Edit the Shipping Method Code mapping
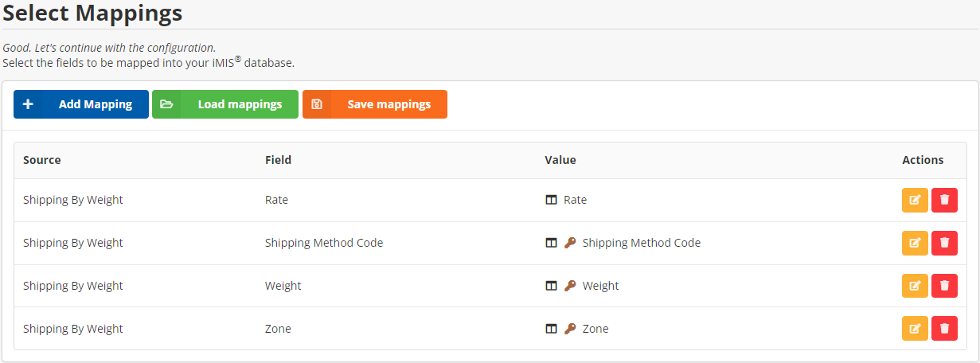 pos(915,243)
